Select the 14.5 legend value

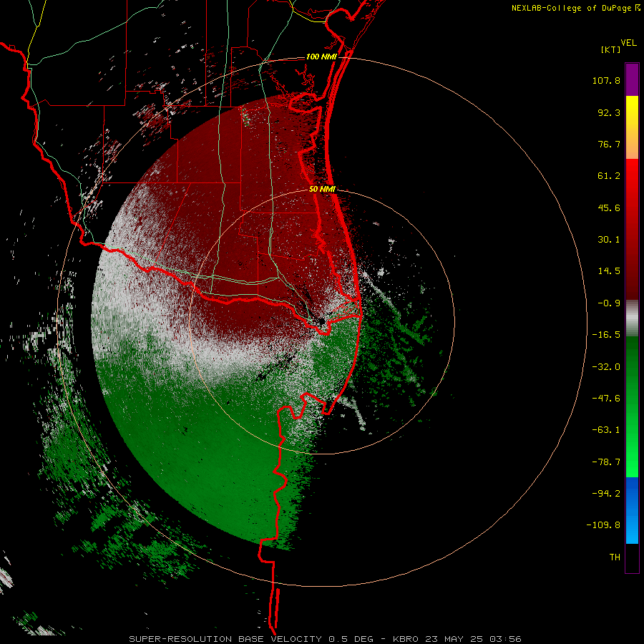coord(609,271)
